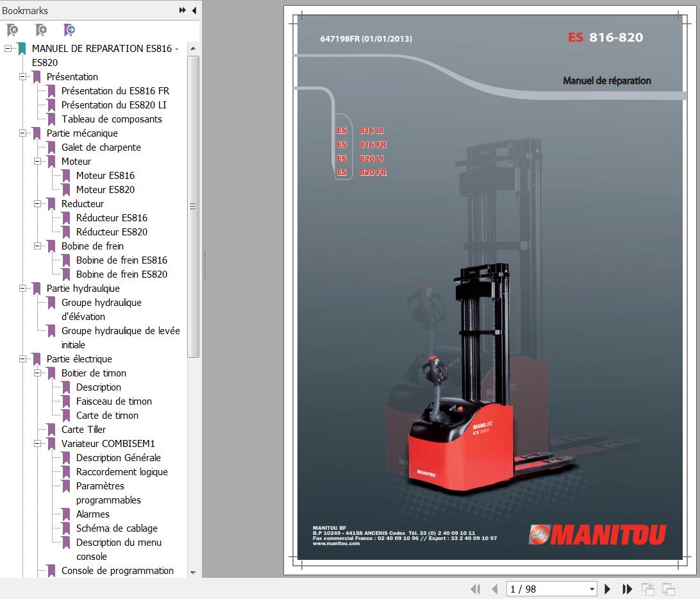The image size is (700, 599).
Task: Collapse the Bookmarks panel with left arrow
Action: click(194, 10)
